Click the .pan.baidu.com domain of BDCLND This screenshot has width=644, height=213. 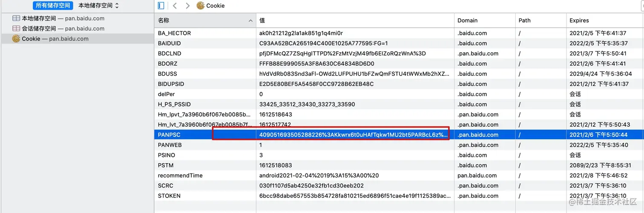[478, 54]
